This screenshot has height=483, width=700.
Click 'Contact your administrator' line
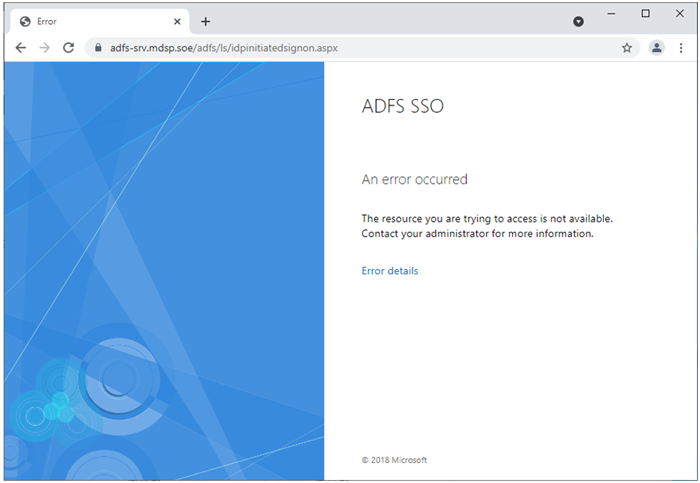(477, 233)
